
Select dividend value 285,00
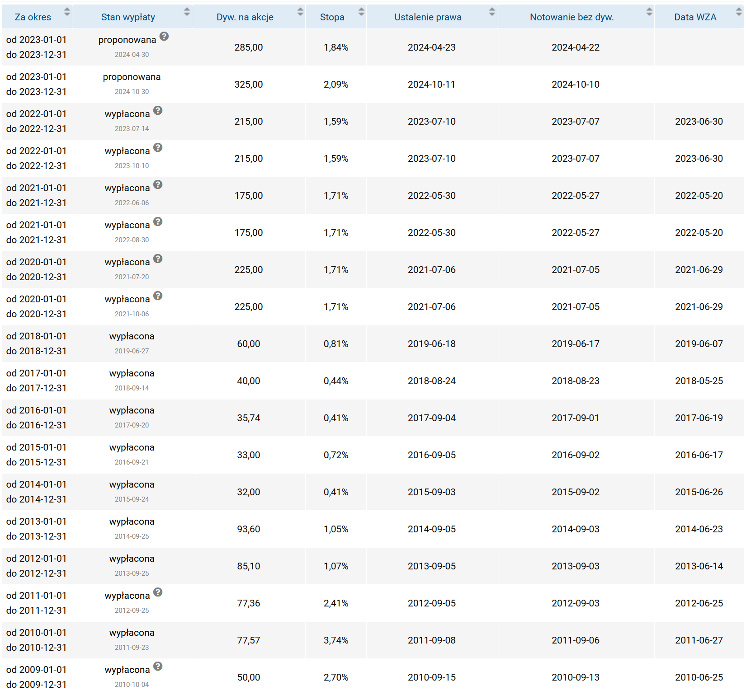point(249,47)
